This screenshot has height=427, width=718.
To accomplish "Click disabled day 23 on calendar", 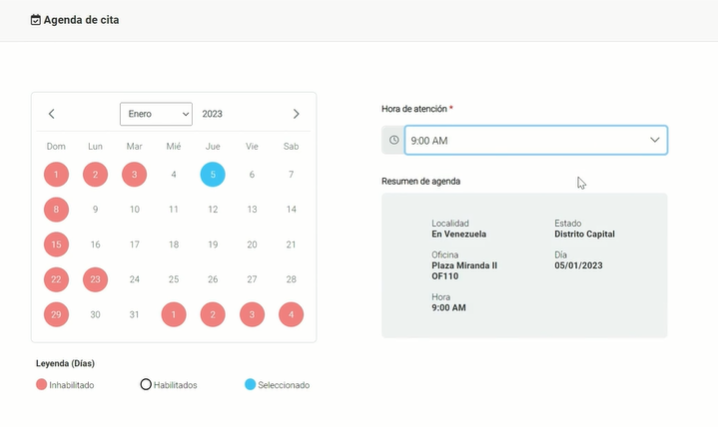I will [x=95, y=280].
